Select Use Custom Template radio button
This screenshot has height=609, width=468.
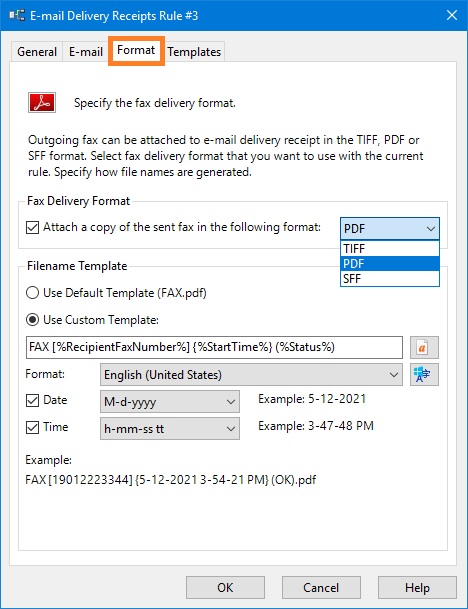pos(32,320)
